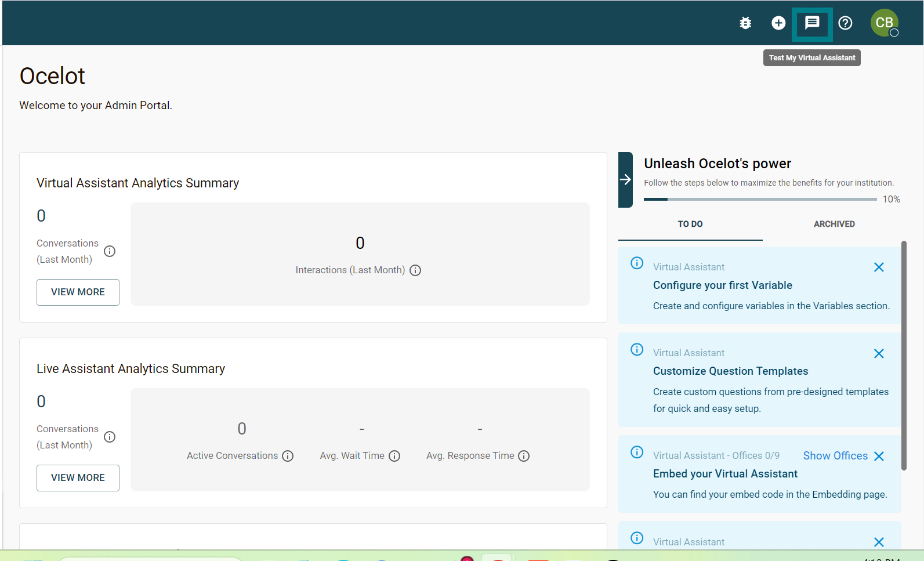Image resolution: width=924 pixels, height=561 pixels.
Task: Info icon on Customize Question Templates card
Action: pyautogui.click(x=637, y=349)
